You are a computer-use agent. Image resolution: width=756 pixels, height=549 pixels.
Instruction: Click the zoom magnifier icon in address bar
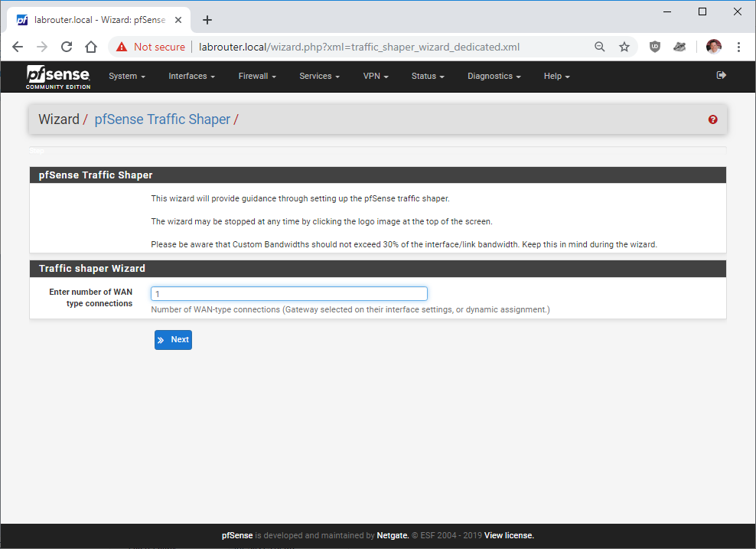(599, 47)
